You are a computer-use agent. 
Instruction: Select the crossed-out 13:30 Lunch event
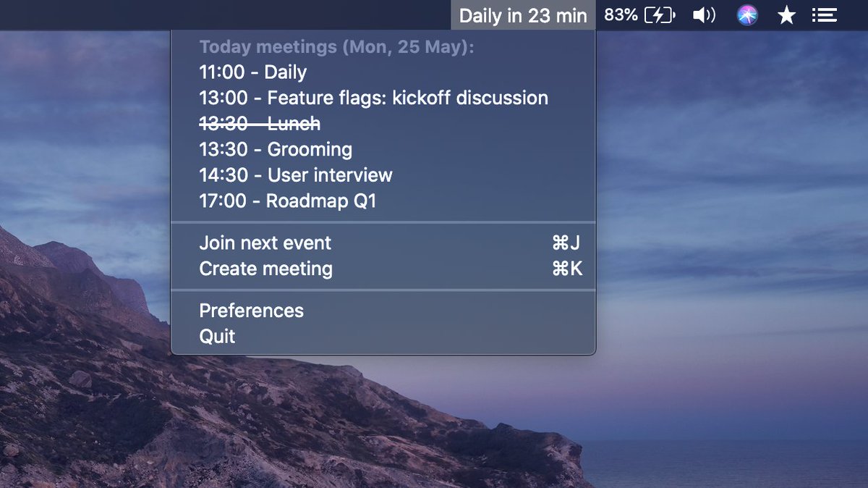(383, 124)
